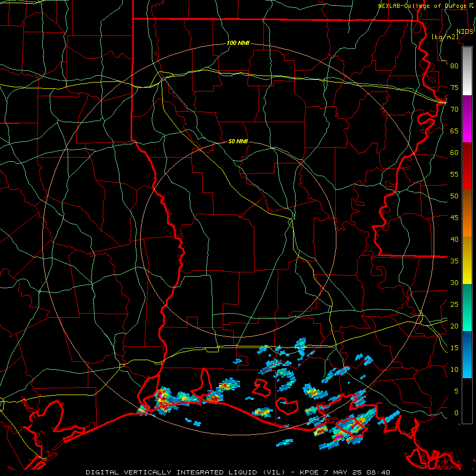Select the orange segment near 45
476x476 pixels.
(x=467, y=224)
